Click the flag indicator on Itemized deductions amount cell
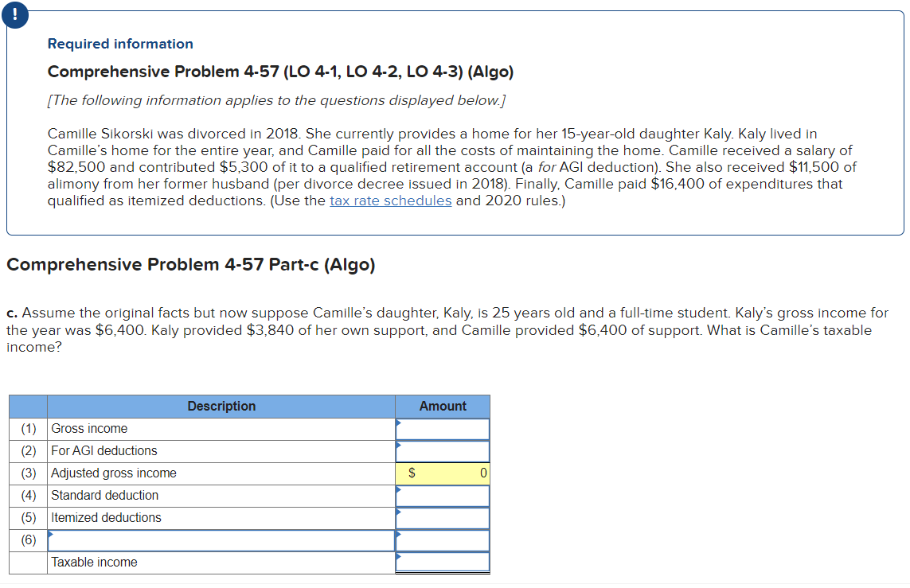This screenshot has height=588, width=910. coord(398,513)
